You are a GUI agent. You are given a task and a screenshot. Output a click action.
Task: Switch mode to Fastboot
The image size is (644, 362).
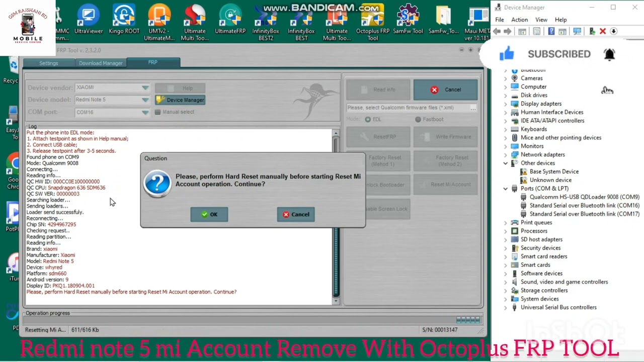click(x=418, y=119)
